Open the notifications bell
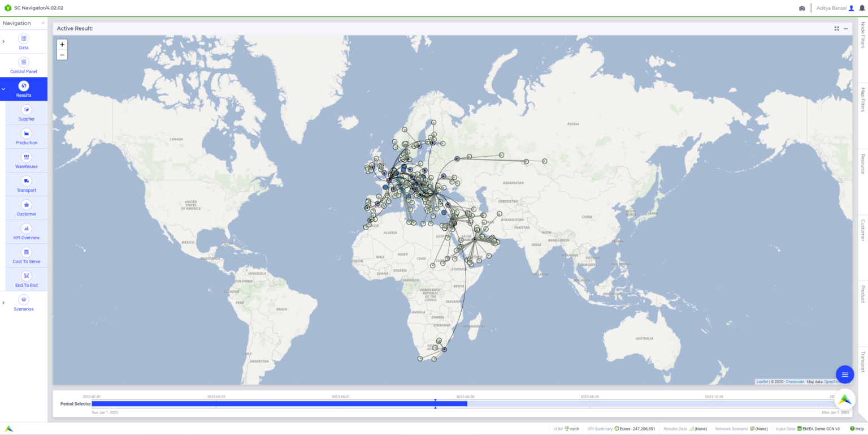Viewport: 868px width, 435px height. pos(862,8)
